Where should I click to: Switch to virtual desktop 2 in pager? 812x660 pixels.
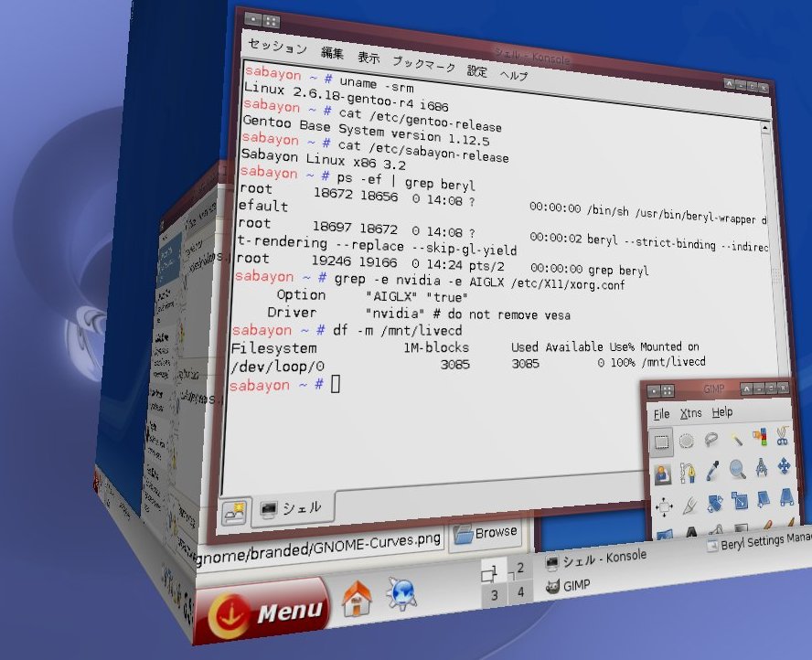pyautogui.click(x=518, y=568)
